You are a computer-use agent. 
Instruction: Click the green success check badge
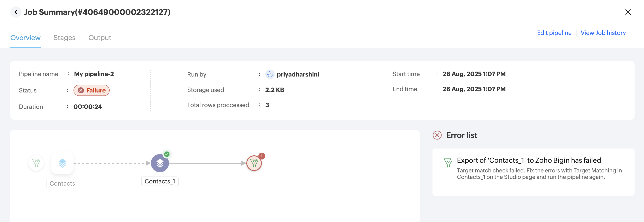coord(167,154)
